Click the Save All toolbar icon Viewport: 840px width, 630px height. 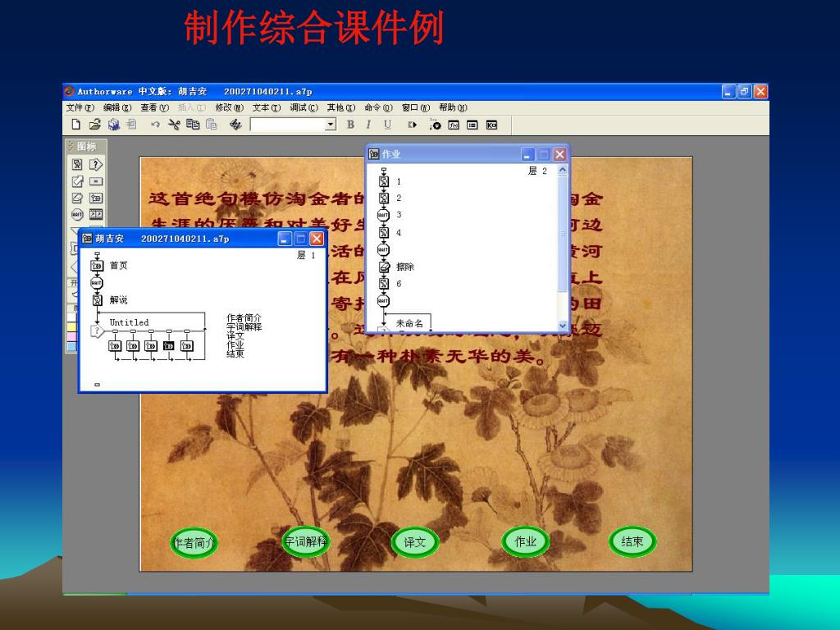coord(113,125)
